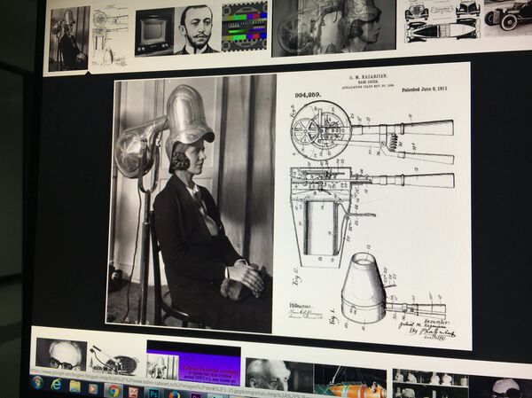The width and height of the screenshot is (532, 398).
Task: Open Windows Media Player from taskbar
Action: tap(93, 388)
